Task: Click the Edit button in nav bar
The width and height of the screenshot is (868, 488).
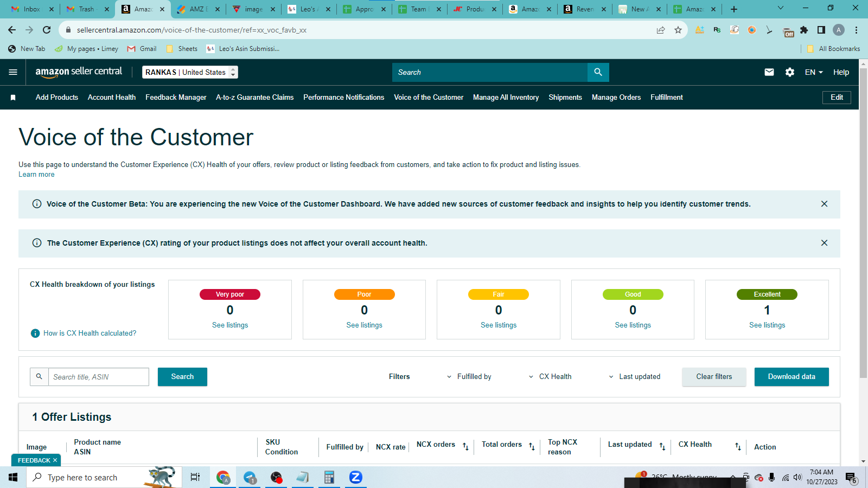Action: (837, 98)
